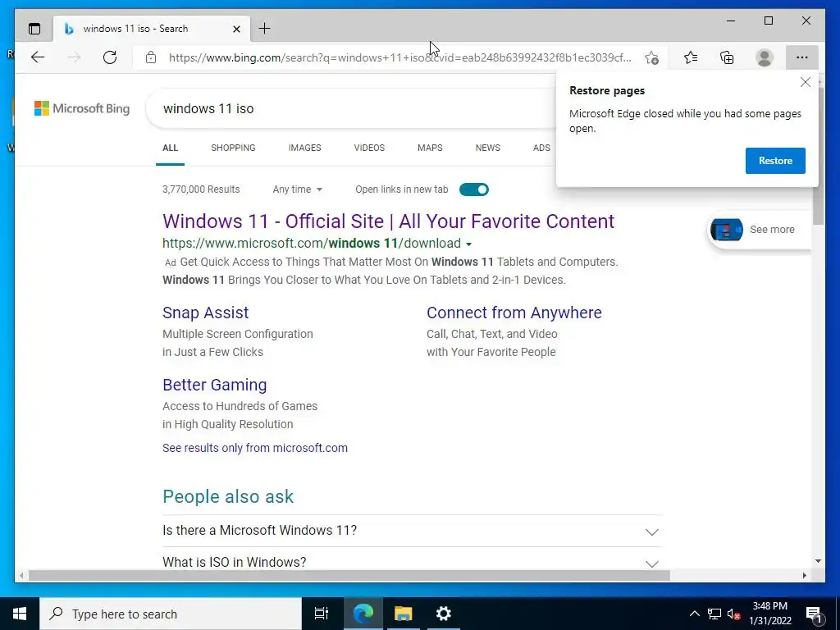
Task: Refresh the Bing search page
Action: (110, 57)
